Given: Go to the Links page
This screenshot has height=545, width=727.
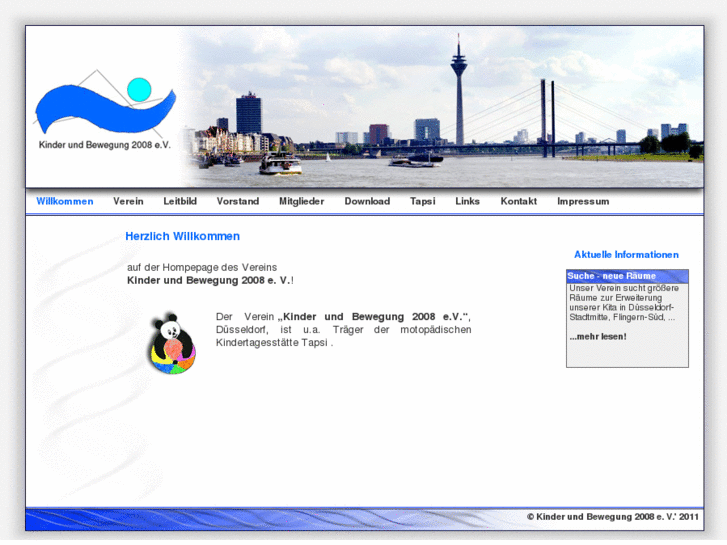Looking at the screenshot, I should (x=467, y=201).
